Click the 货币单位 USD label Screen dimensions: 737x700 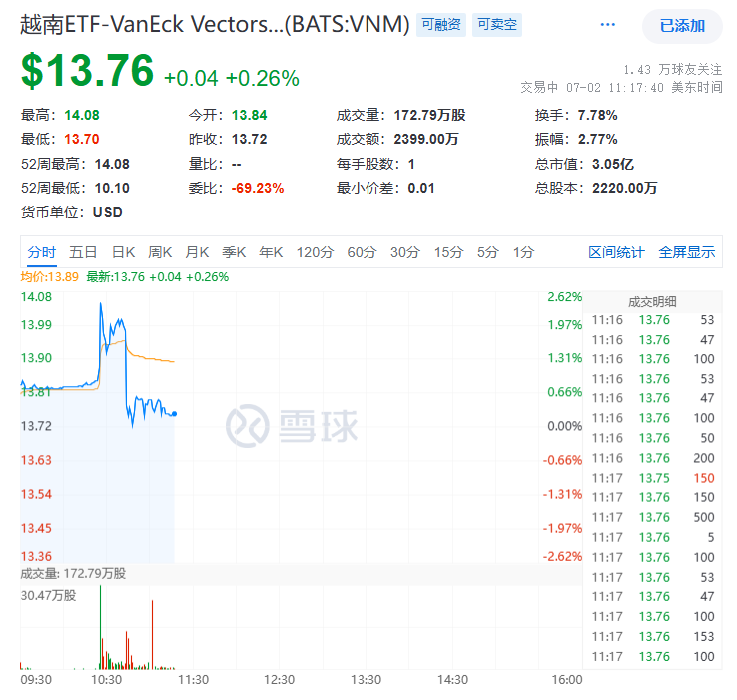108,212
